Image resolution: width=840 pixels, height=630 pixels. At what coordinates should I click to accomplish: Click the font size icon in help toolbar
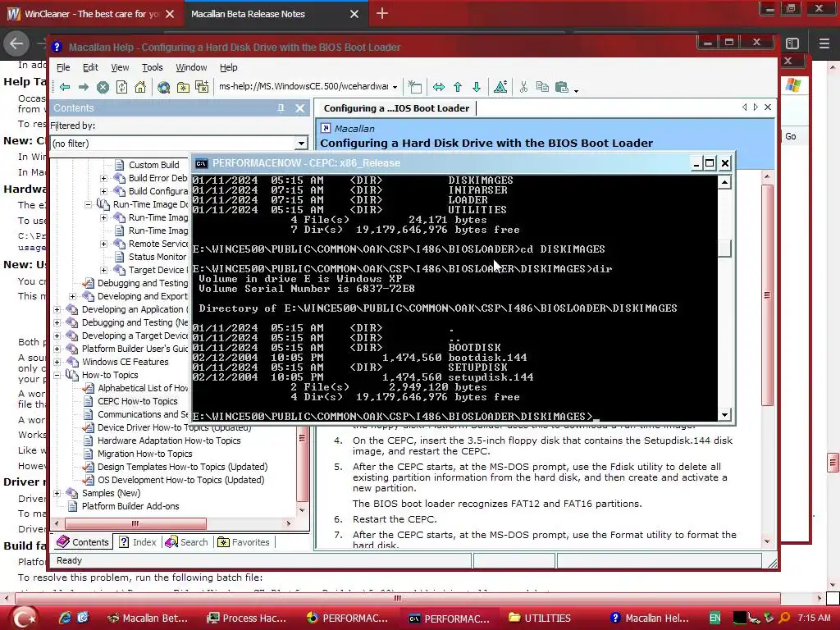500,87
